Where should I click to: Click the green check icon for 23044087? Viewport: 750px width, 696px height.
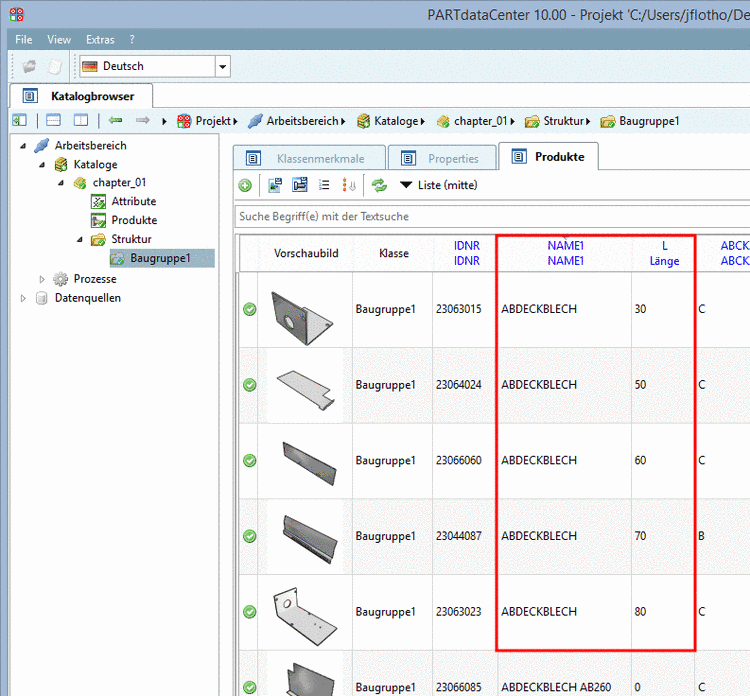(x=250, y=536)
